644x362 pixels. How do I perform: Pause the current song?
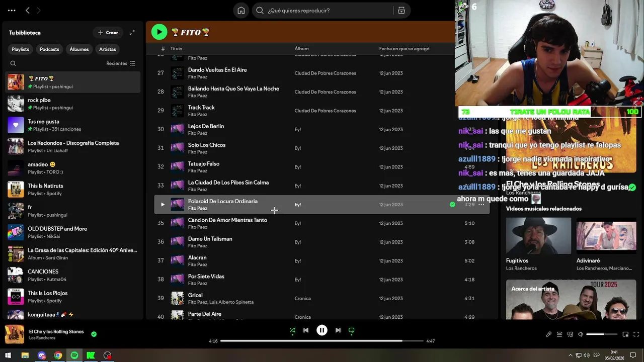pyautogui.click(x=322, y=330)
